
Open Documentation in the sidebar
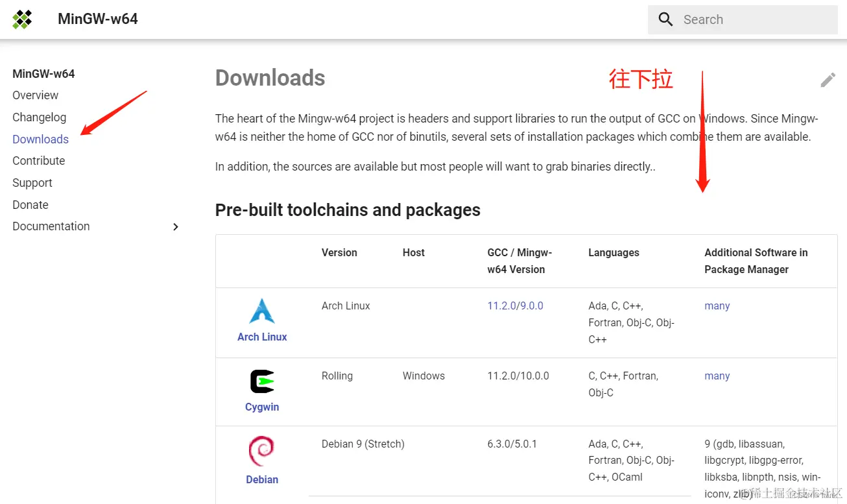pos(51,226)
